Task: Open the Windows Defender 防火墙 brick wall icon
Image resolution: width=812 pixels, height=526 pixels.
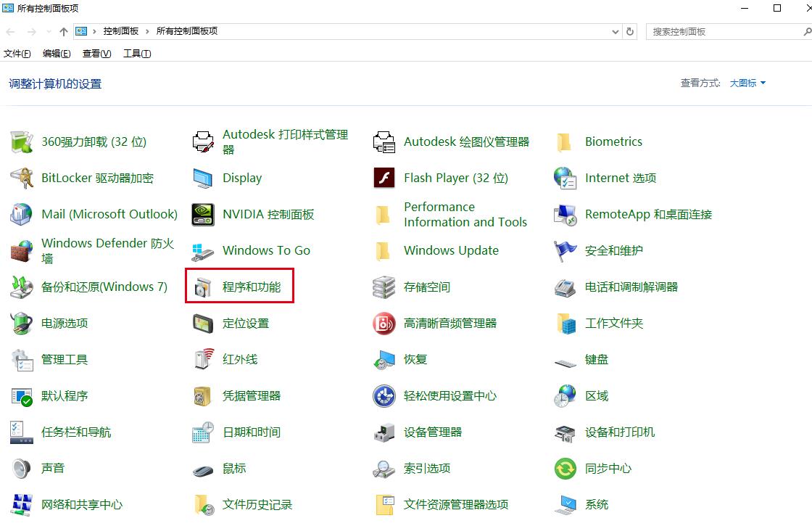Action: click(x=22, y=250)
